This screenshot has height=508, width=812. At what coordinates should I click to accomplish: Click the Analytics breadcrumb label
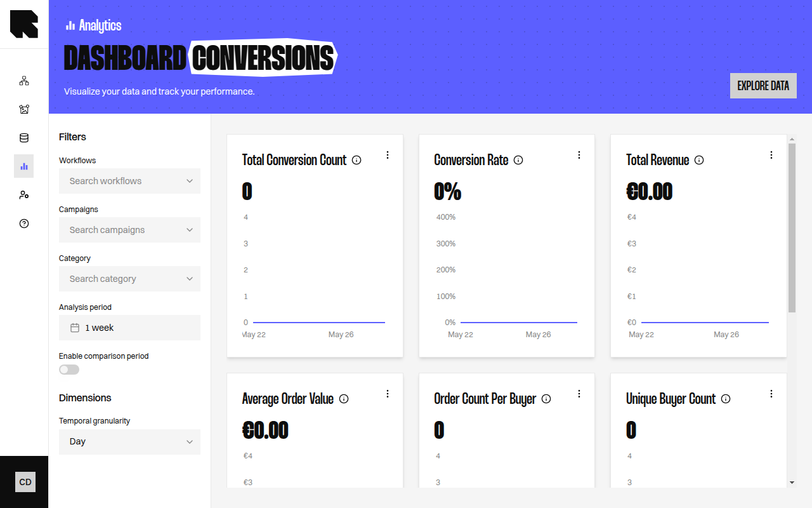tap(100, 25)
